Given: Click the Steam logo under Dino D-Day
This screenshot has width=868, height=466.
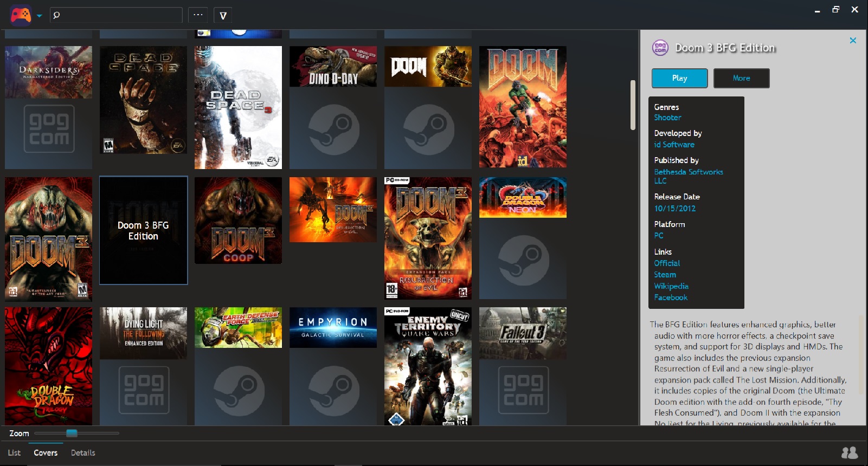Looking at the screenshot, I should [x=334, y=130].
